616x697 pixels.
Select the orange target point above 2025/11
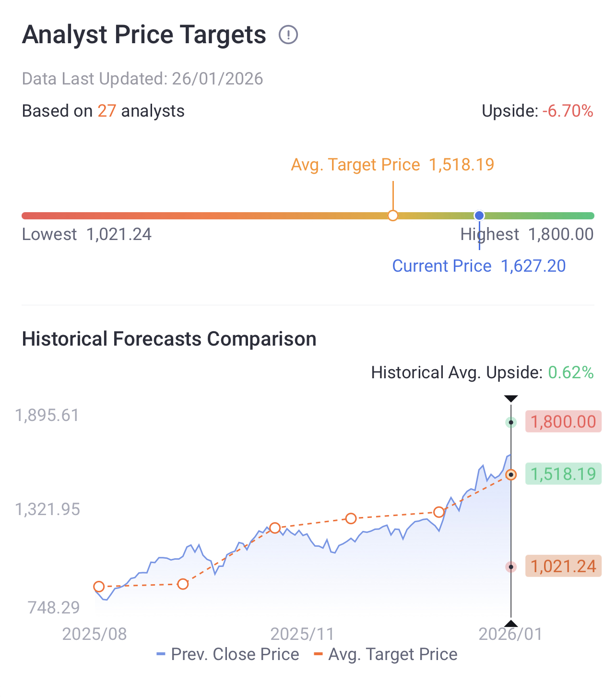click(x=275, y=528)
